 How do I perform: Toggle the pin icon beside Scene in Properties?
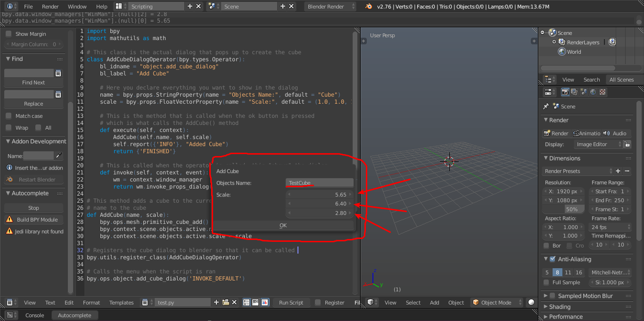tap(546, 107)
